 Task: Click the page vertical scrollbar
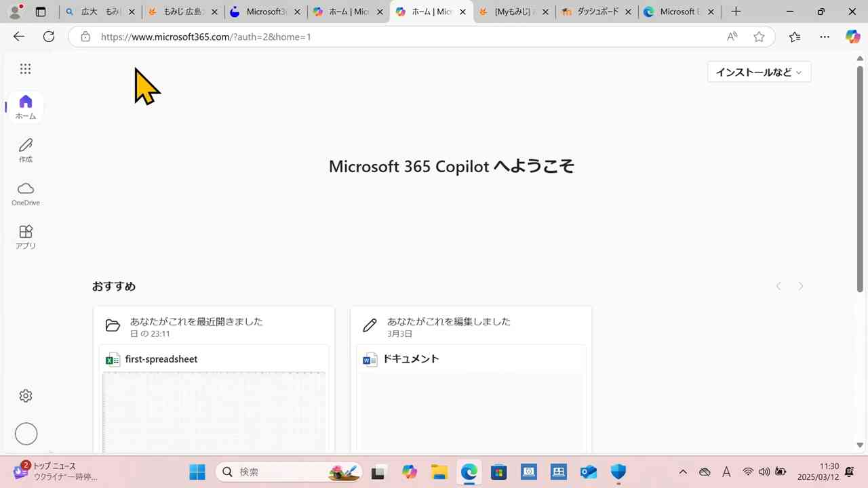(x=860, y=178)
